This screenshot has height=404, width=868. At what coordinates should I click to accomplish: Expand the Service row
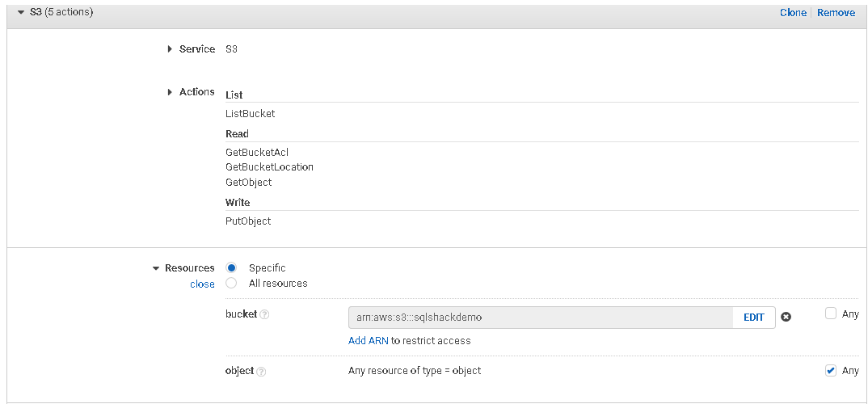(x=170, y=49)
